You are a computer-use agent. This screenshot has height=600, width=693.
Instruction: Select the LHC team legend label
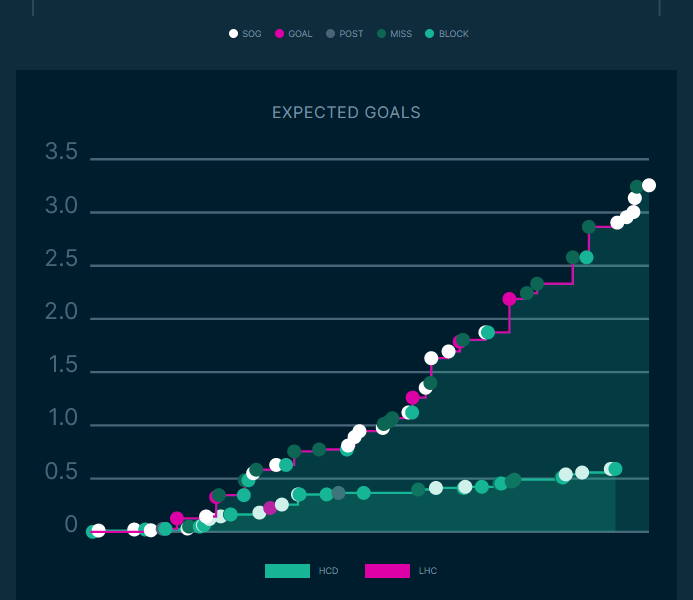coord(428,571)
